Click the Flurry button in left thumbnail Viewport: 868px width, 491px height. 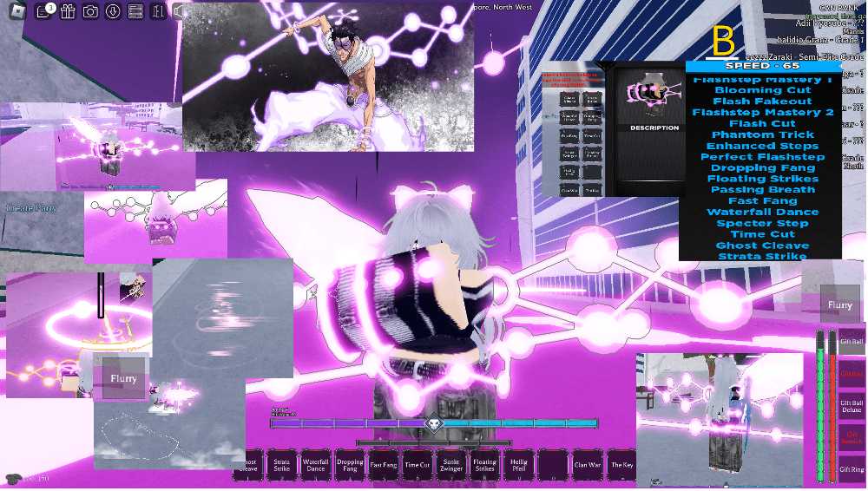click(x=123, y=378)
